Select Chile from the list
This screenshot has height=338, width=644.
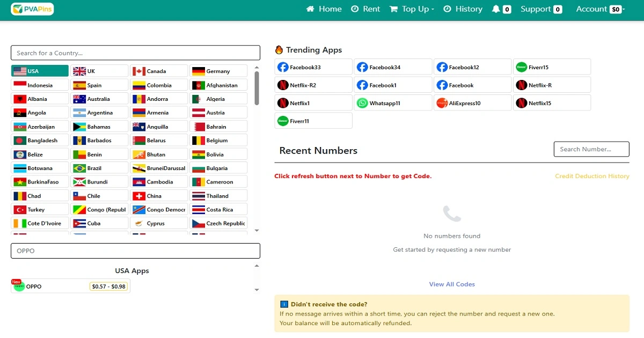pos(100,196)
